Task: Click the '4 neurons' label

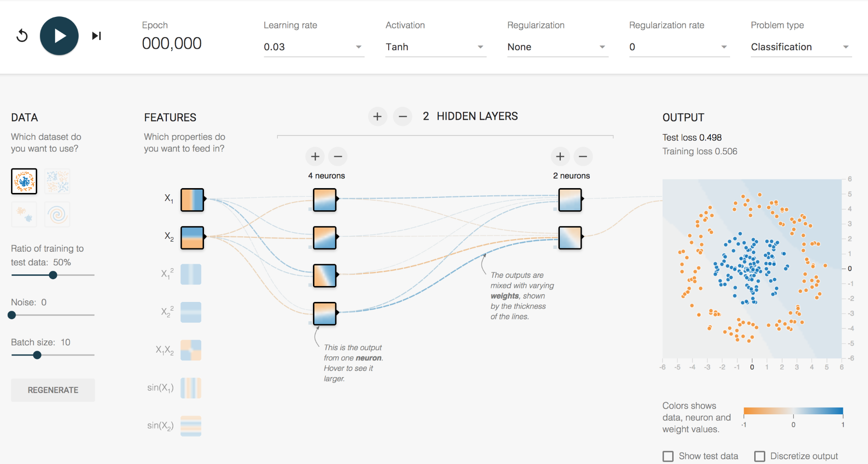Action: (326, 176)
